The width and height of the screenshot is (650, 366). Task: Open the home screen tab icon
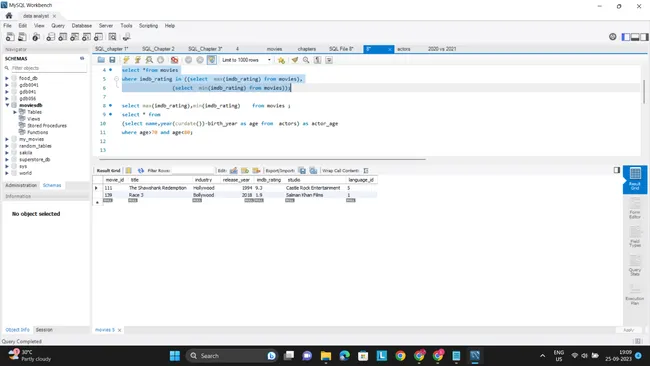[9, 16]
